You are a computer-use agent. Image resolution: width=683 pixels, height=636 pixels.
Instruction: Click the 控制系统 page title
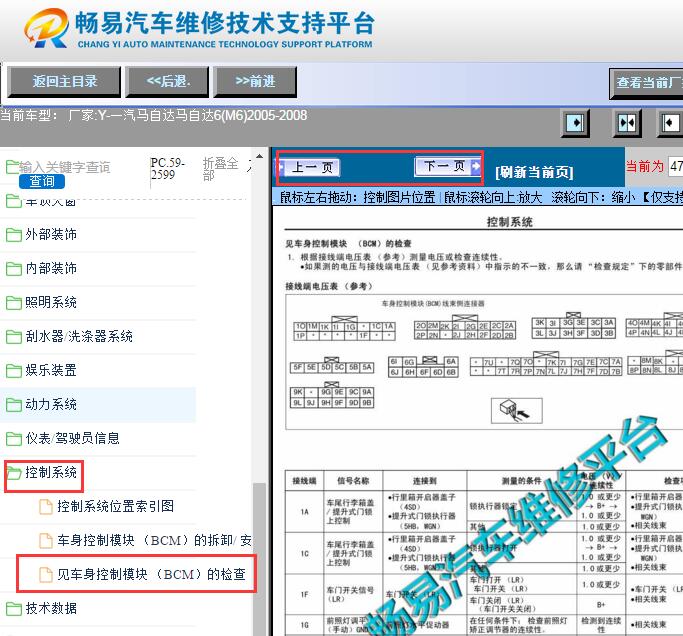[510, 222]
